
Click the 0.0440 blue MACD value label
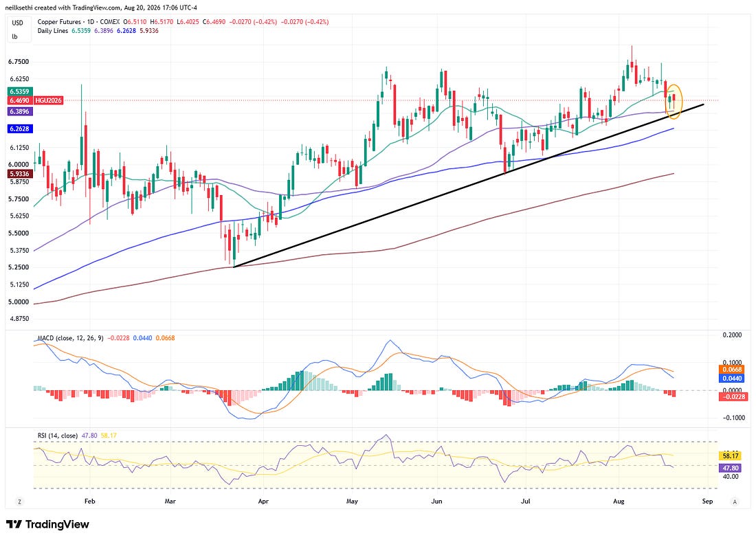click(x=732, y=379)
